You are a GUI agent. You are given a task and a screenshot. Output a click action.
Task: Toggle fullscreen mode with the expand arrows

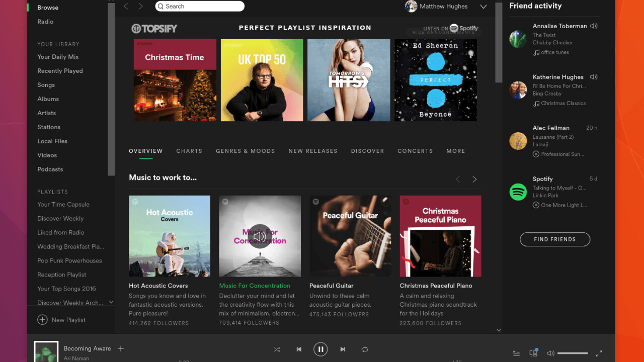click(x=599, y=353)
